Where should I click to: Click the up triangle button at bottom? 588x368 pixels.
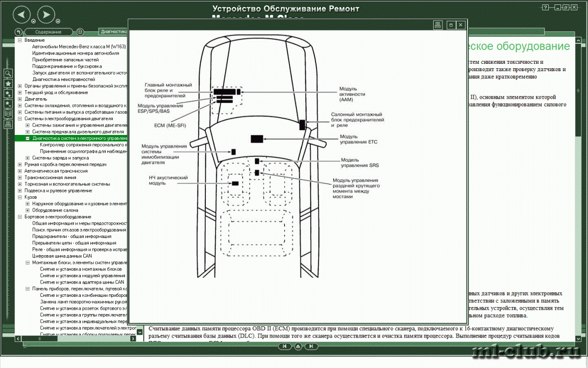point(298,346)
